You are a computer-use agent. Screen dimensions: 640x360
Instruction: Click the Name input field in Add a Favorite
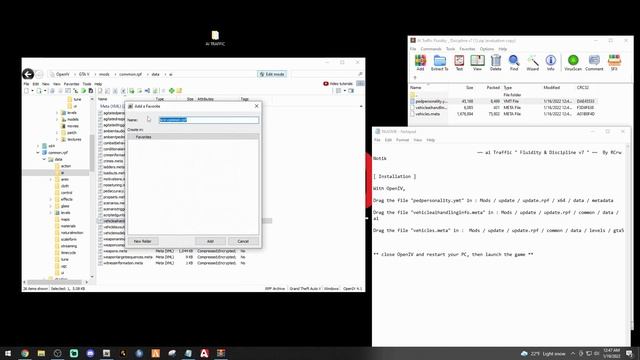(x=209, y=120)
